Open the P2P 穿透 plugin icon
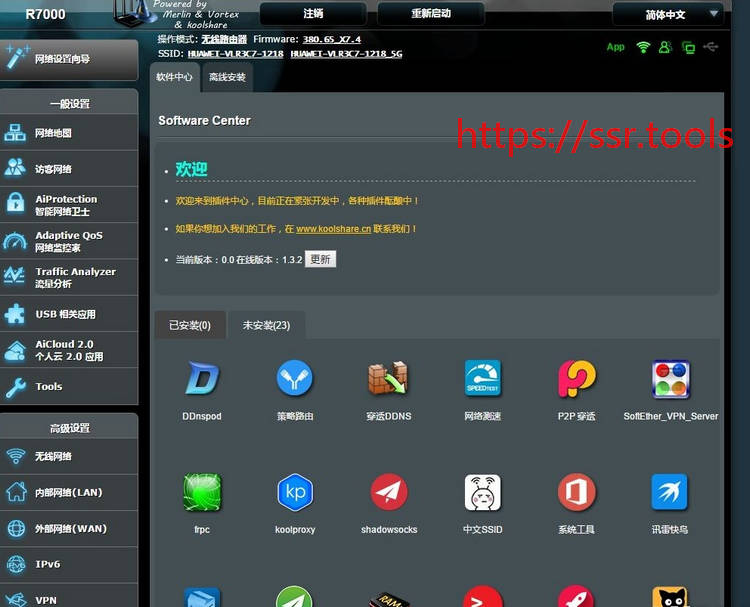This screenshot has width=750, height=607. click(576, 380)
